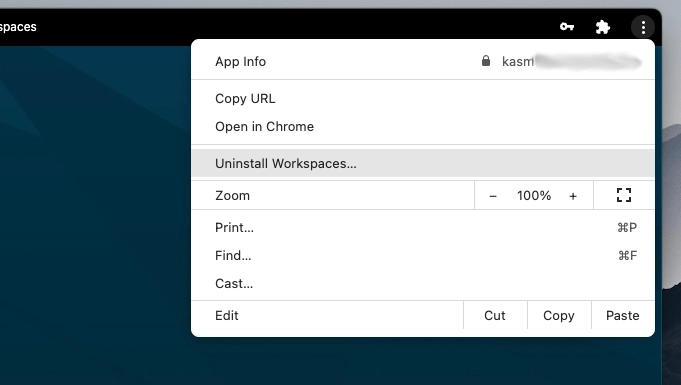Click the Zoom label in the menu

tap(232, 196)
